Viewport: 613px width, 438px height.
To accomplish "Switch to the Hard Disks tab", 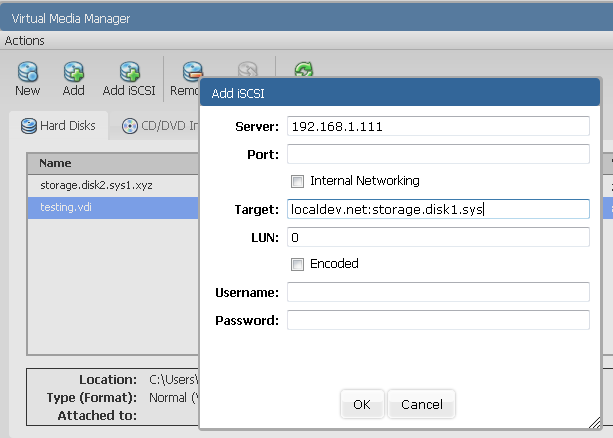I will pyautogui.click(x=58, y=126).
